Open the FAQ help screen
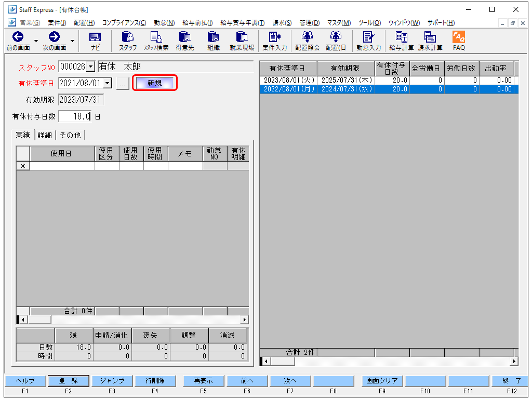The height and width of the screenshot is (399, 532). tap(458, 41)
